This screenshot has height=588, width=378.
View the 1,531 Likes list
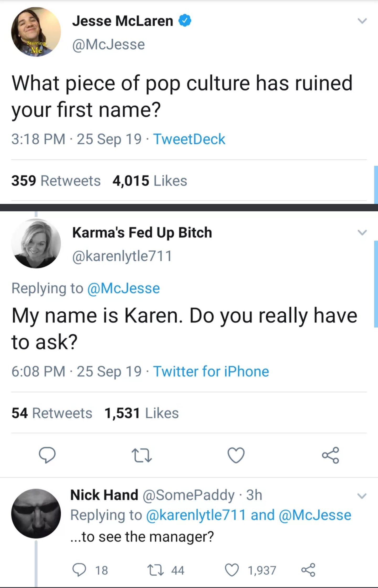pos(141,413)
